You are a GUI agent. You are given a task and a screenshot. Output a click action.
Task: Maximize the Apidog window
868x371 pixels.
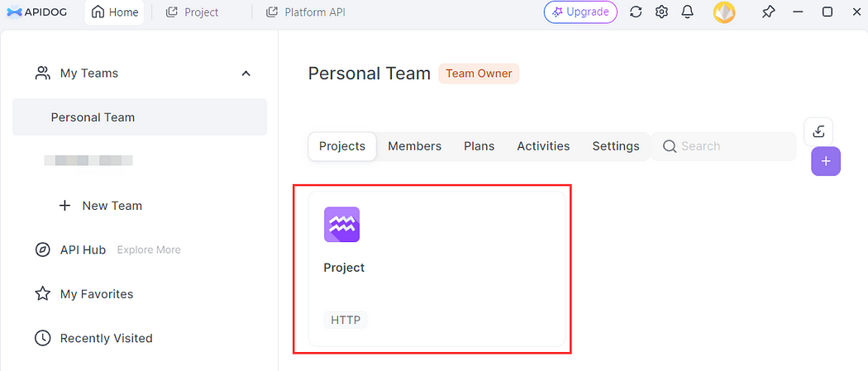(827, 12)
